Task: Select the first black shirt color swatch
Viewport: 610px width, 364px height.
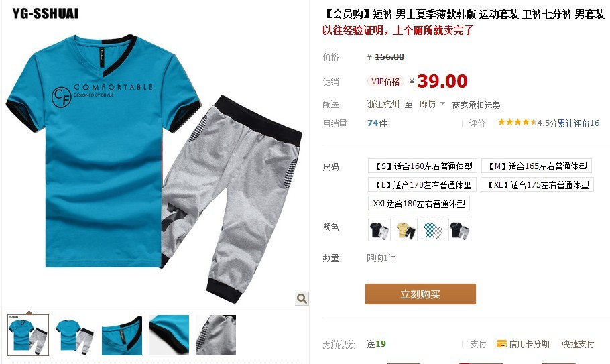Action: (379, 230)
